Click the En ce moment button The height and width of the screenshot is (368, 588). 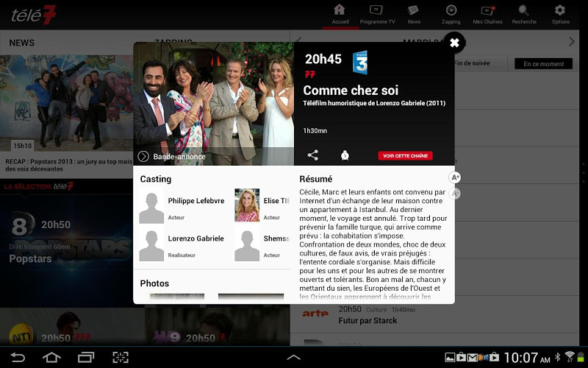[x=543, y=64]
